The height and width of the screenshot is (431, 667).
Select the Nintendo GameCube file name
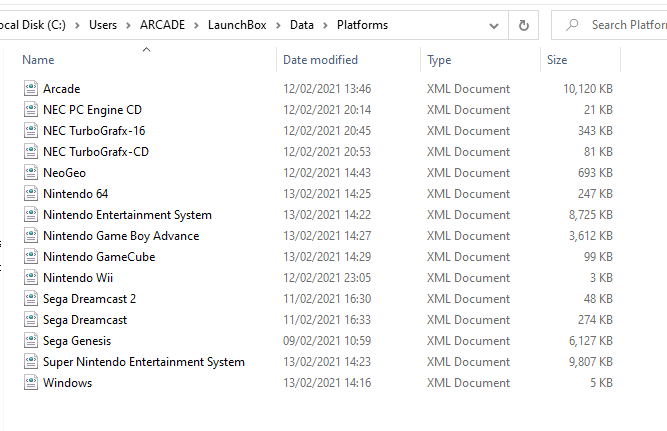click(x=99, y=257)
